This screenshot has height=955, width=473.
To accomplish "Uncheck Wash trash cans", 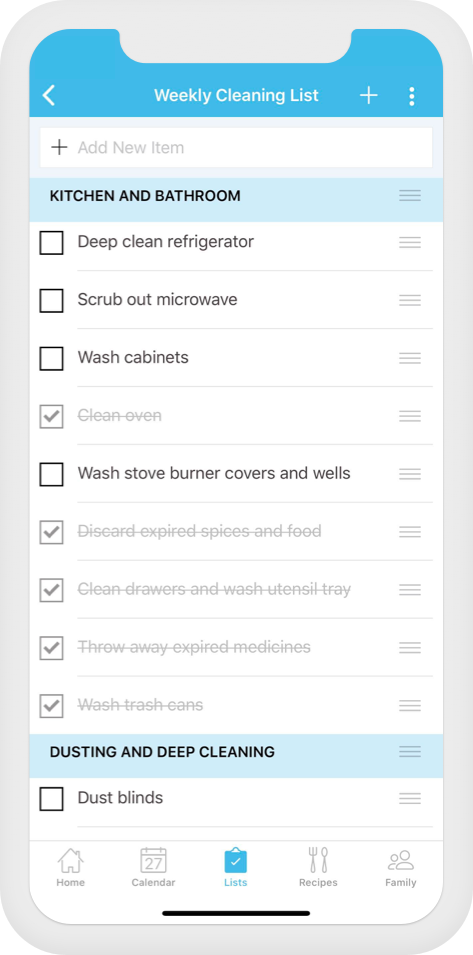I will tap(51, 705).
